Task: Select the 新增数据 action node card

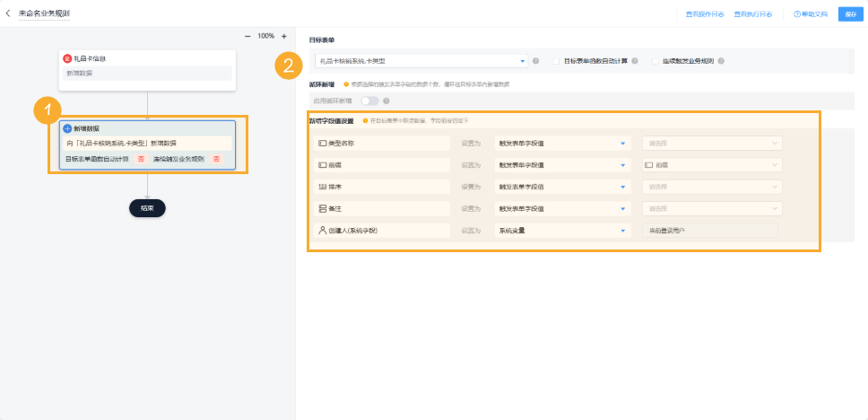Action: tap(148, 145)
